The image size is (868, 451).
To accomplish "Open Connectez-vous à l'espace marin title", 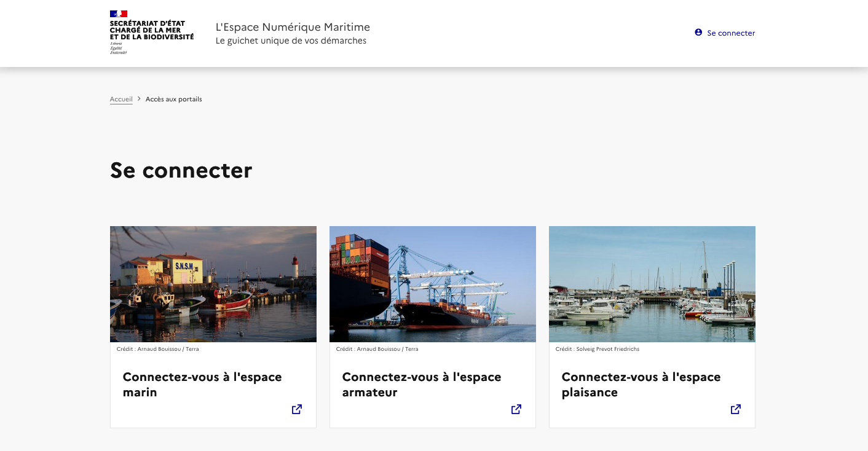I will 202,385.
